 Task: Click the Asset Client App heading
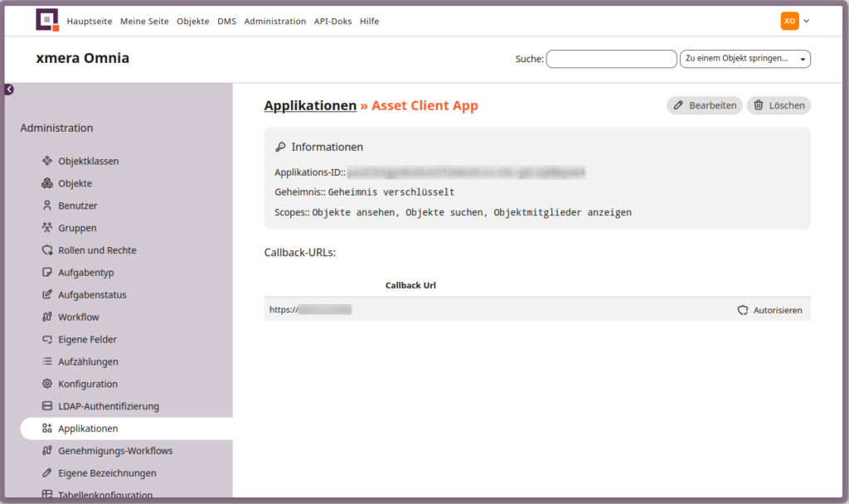click(x=425, y=105)
